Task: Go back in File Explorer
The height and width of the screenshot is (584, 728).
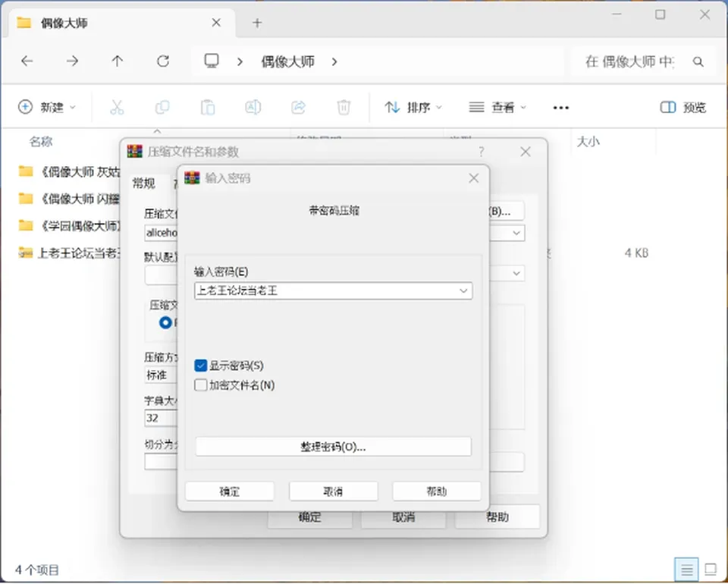Action: [x=27, y=61]
